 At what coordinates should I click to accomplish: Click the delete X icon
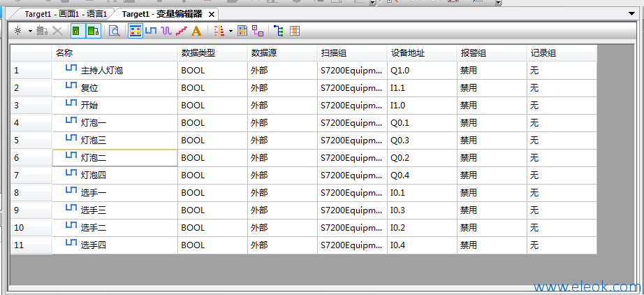[57, 31]
